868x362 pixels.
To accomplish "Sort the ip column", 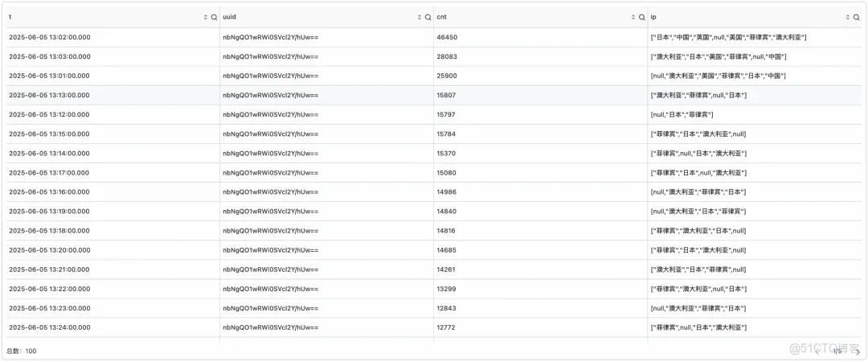I will [x=847, y=17].
